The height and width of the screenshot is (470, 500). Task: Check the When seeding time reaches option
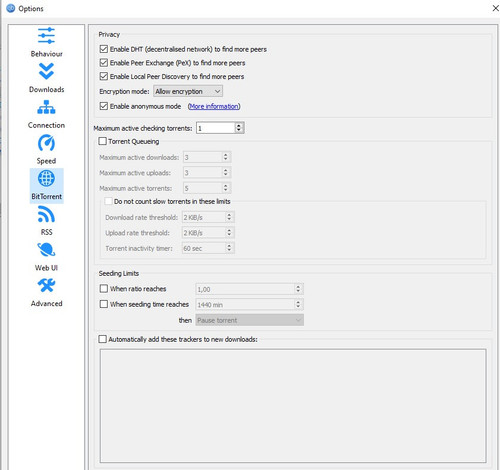tap(104, 304)
